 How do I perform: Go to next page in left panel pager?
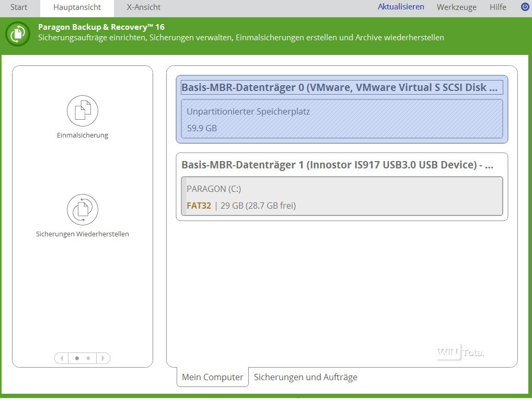pyautogui.click(x=103, y=358)
